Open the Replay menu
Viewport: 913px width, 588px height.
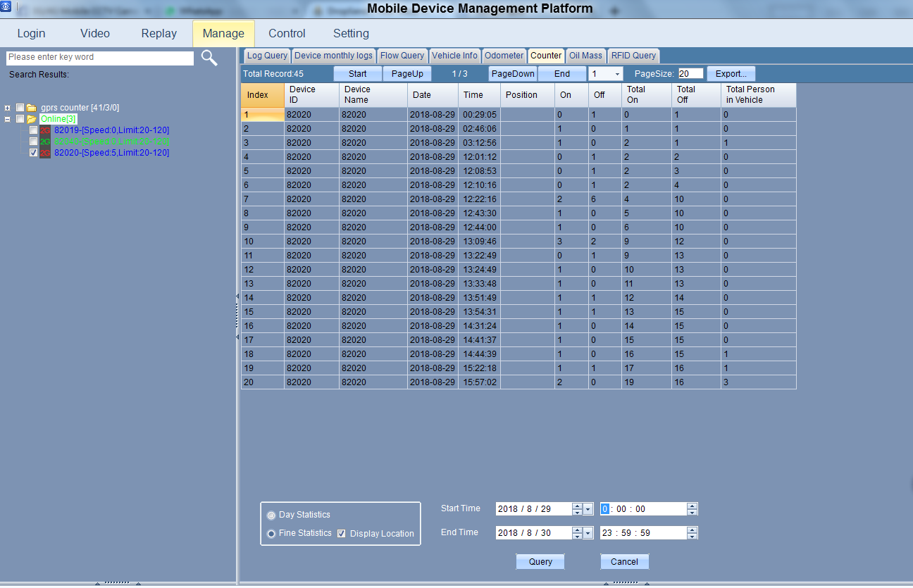pos(159,34)
